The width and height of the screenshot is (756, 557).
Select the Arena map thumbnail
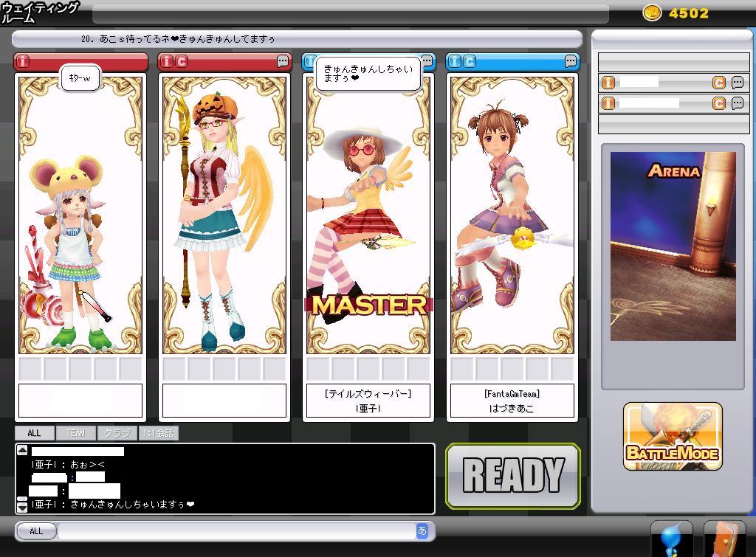click(x=673, y=246)
